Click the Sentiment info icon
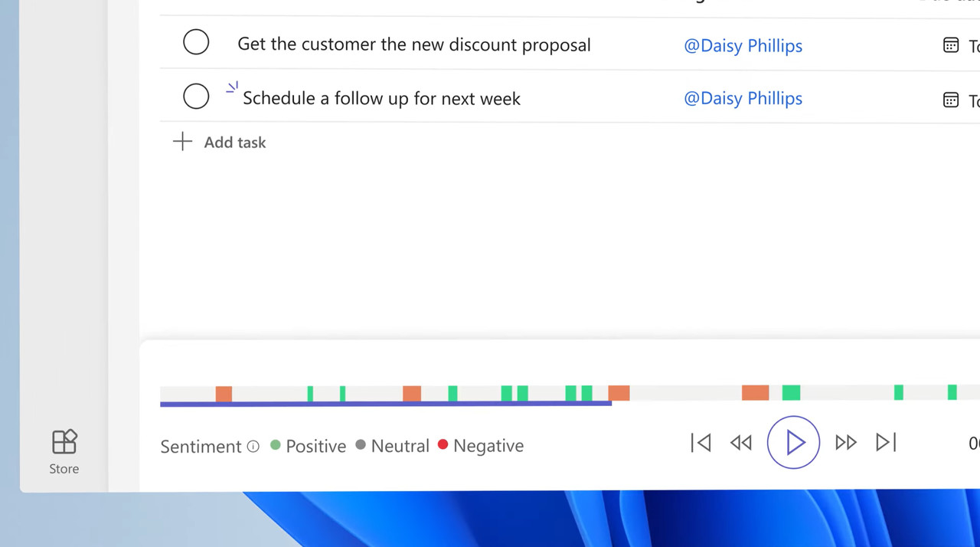Screen dimensions: 980x547 point(253,446)
